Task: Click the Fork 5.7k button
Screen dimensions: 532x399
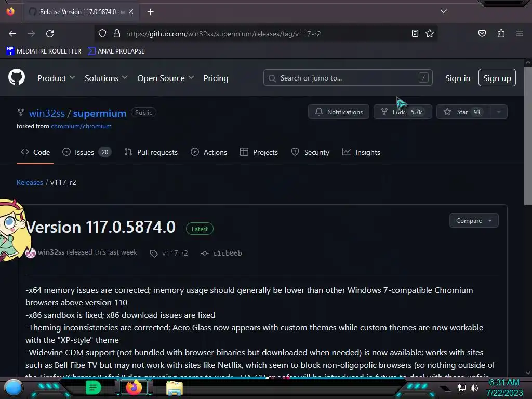Action: (x=403, y=112)
